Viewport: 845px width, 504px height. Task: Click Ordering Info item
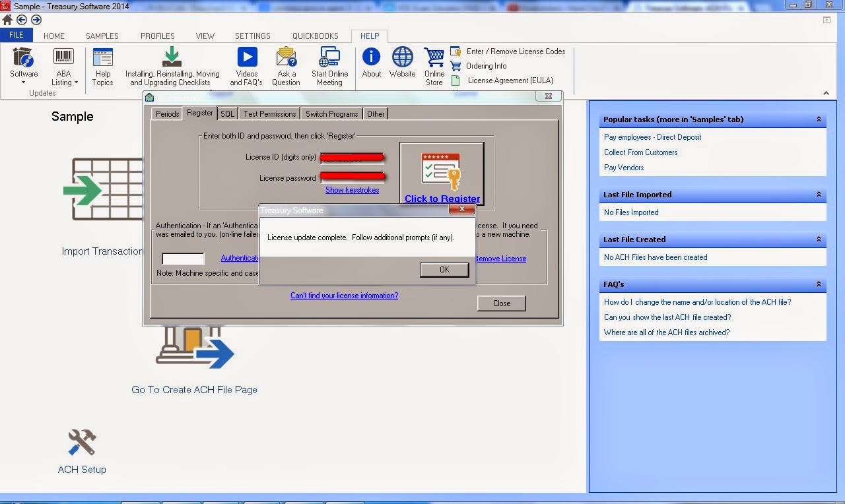pyautogui.click(x=479, y=66)
